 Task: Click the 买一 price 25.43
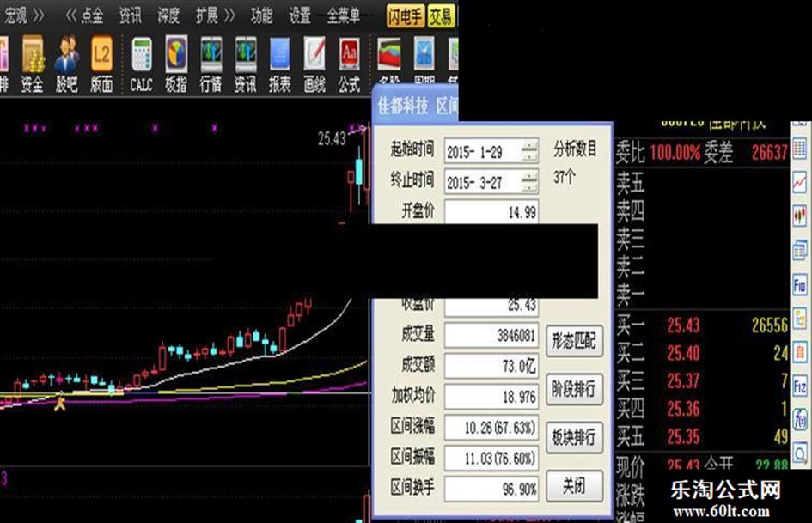coord(683,325)
